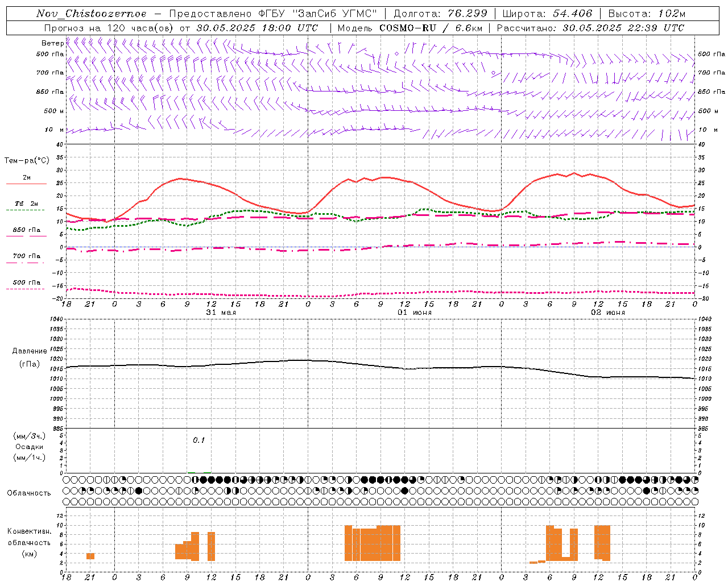Click the 2м temperature legend entry
The image size is (728, 582).
point(27,177)
